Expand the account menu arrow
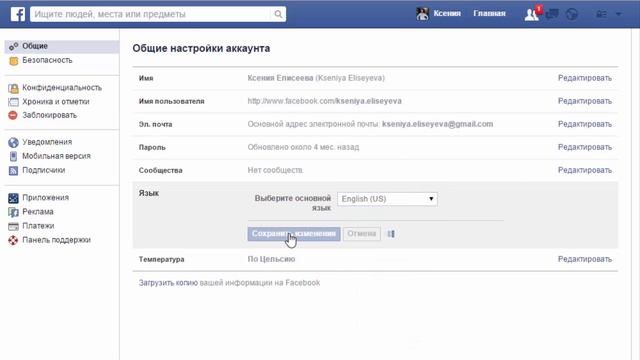 click(618, 14)
